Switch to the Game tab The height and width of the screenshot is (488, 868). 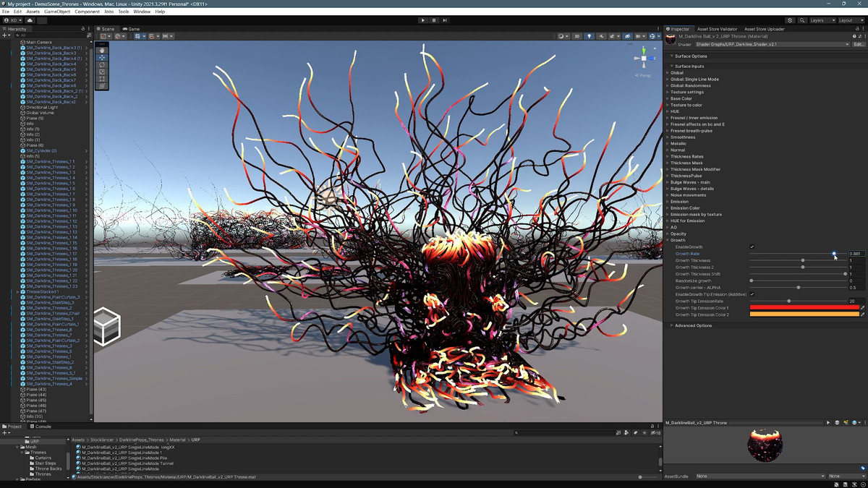132,29
